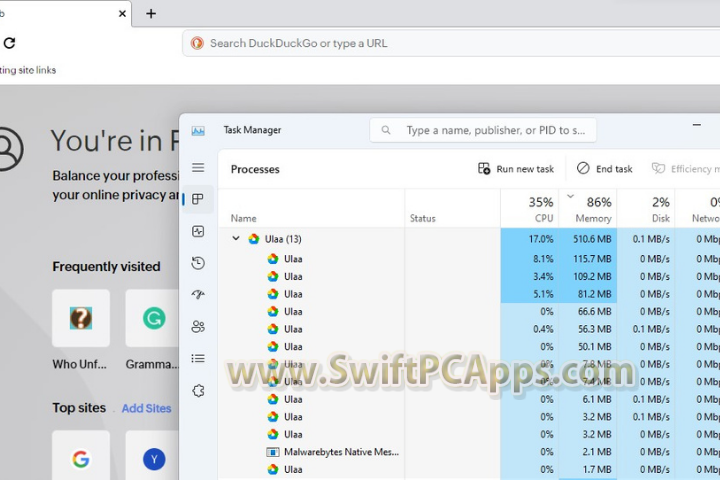Click the Task Manager app icon
The image size is (720, 480).
pos(198,131)
